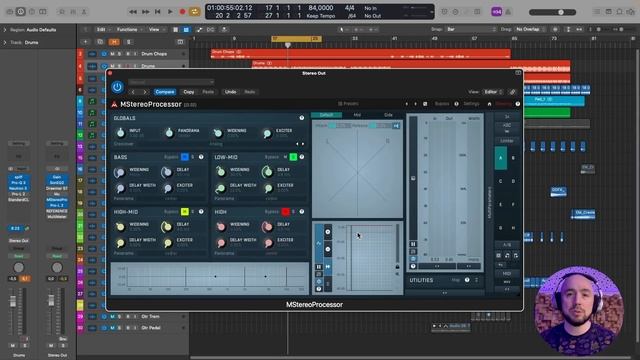Open the View Editor dropdown
The image size is (640, 360).
[493, 92]
